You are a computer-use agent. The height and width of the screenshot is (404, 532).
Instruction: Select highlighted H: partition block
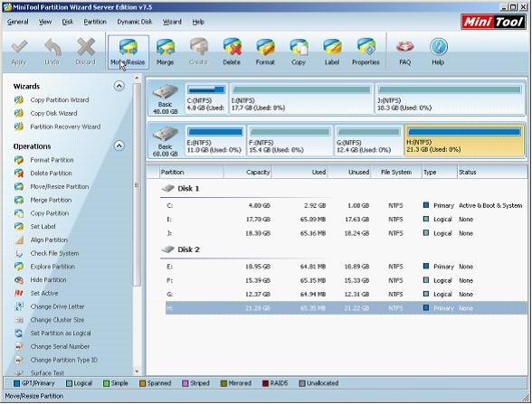[464, 141]
